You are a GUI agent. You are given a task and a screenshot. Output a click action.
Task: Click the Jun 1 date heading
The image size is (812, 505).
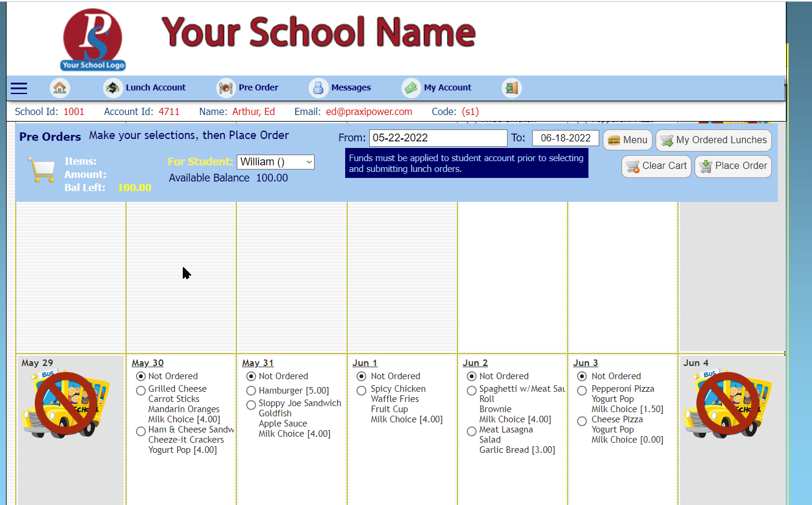click(x=365, y=363)
